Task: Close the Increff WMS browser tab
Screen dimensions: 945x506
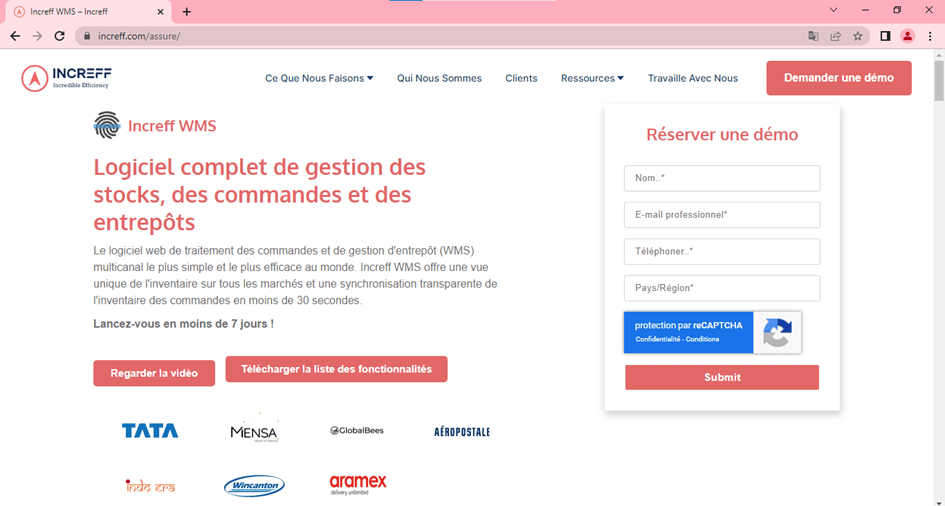Action: point(161,12)
